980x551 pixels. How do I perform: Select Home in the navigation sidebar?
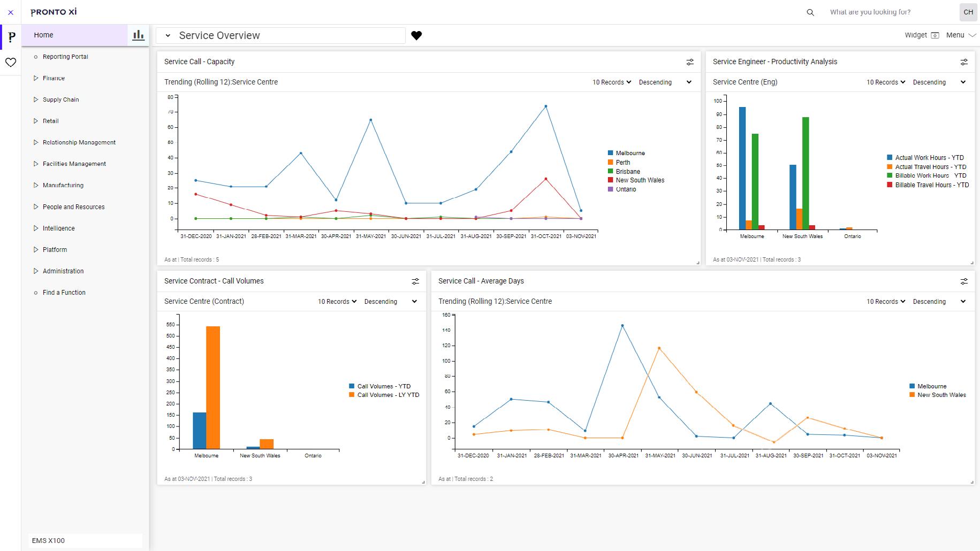43,34
